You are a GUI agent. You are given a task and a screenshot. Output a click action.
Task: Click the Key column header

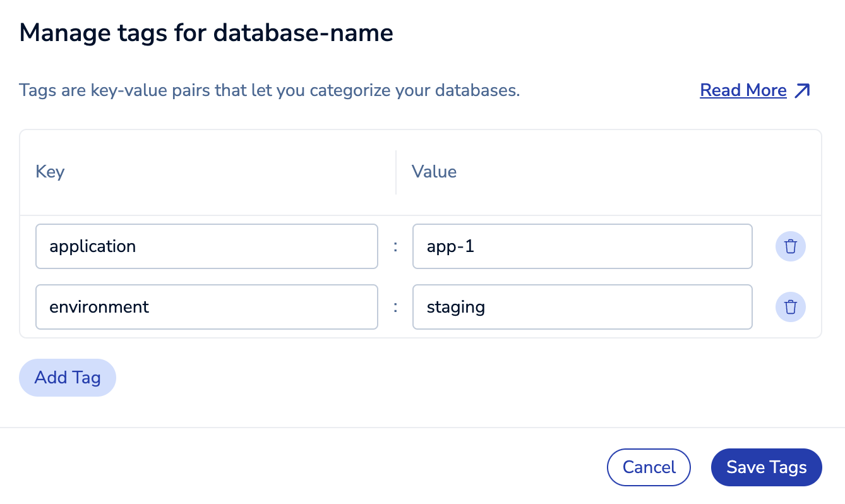point(50,172)
